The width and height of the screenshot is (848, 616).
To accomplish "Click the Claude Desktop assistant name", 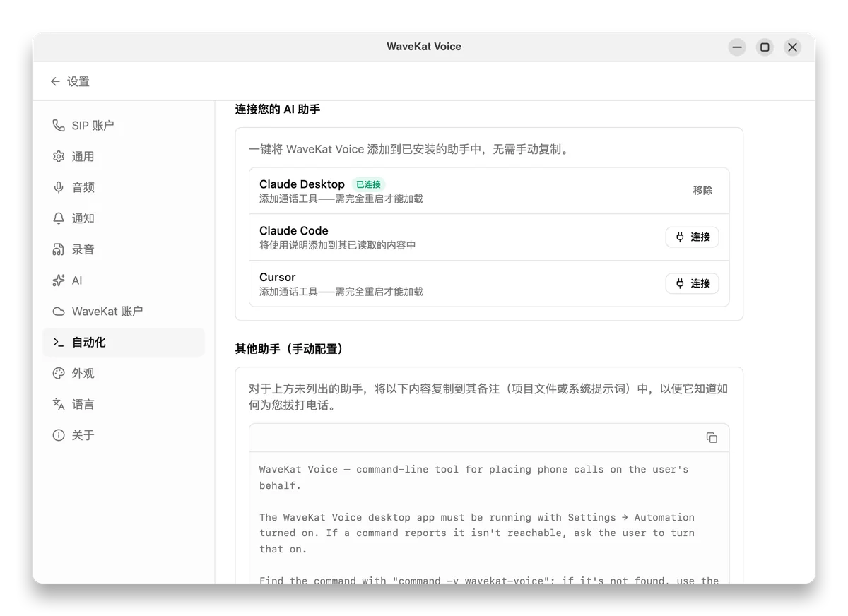I will coord(302,184).
